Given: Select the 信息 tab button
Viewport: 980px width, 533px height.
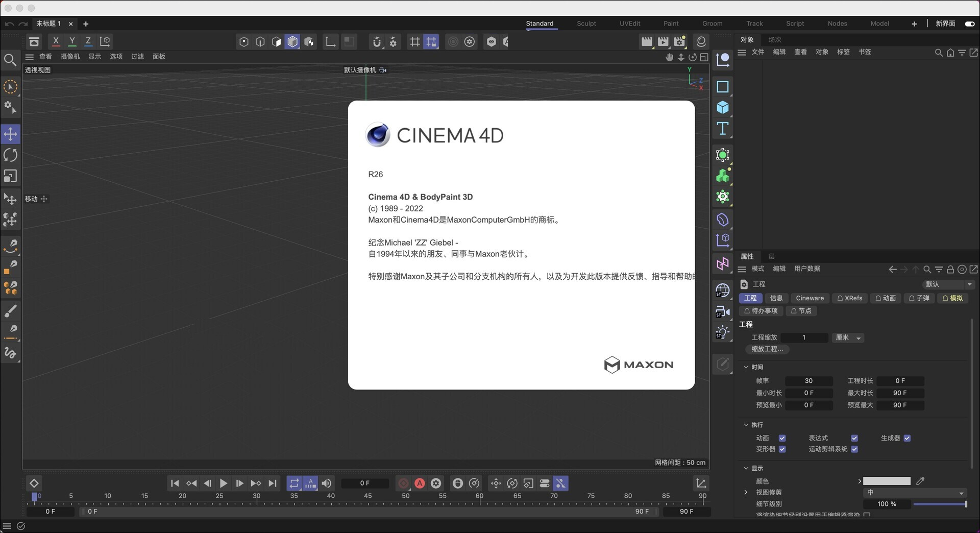Looking at the screenshot, I should click(776, 298).
